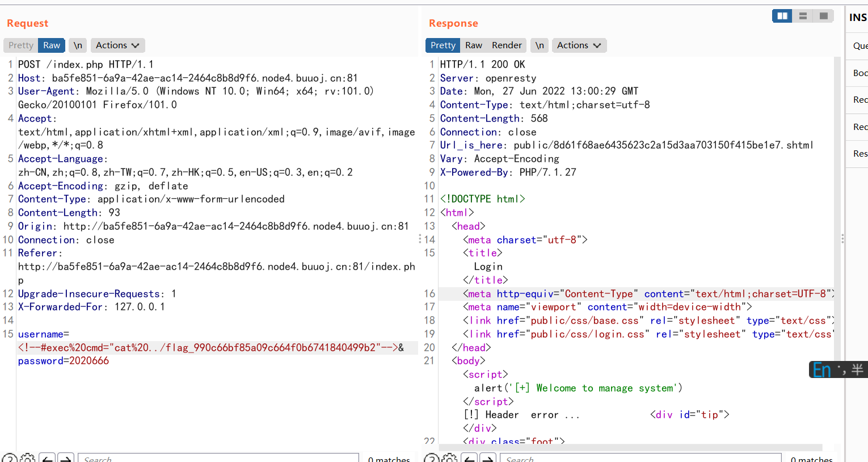Viewport: 868px width, 462px height.
Task: Toggle non-printable \n characters in Response
Action: (540, 45)
